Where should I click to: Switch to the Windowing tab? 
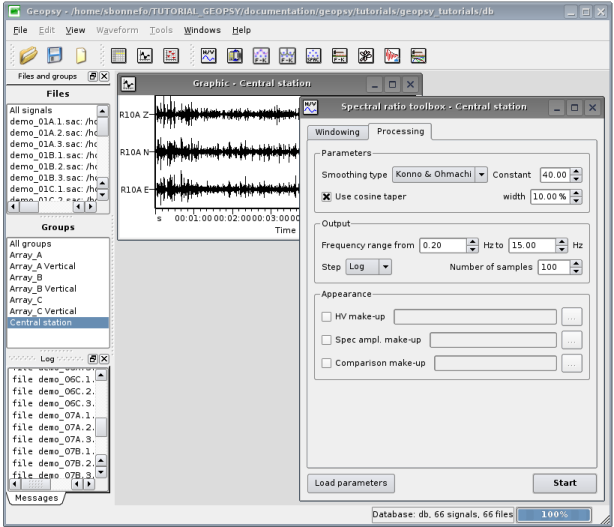[x=337, y=132]
